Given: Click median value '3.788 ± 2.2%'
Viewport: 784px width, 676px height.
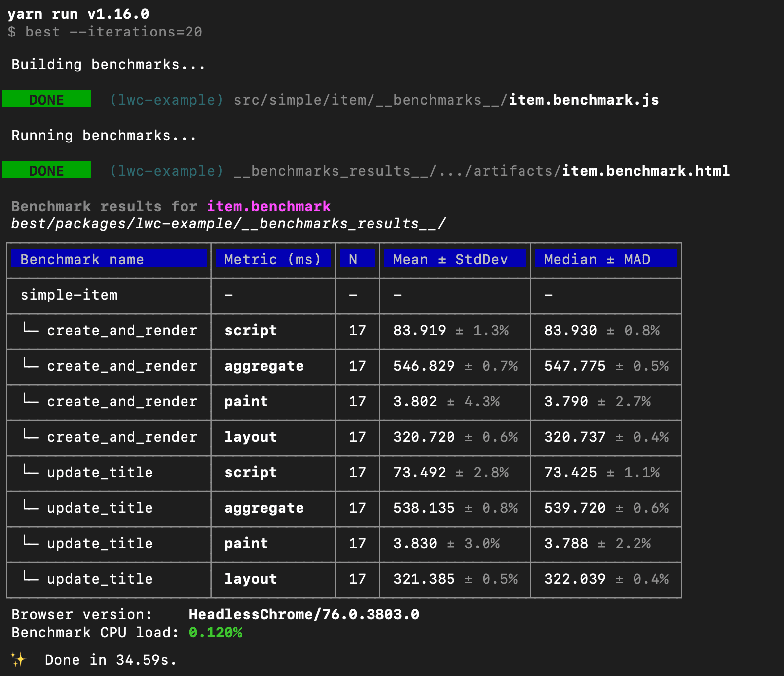Looking at the screenshot, I should [x=597, y=543].
